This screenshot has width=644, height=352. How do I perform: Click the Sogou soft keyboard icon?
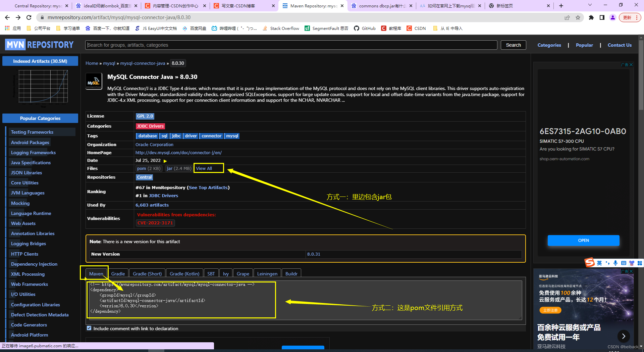[x=624, y=263]
